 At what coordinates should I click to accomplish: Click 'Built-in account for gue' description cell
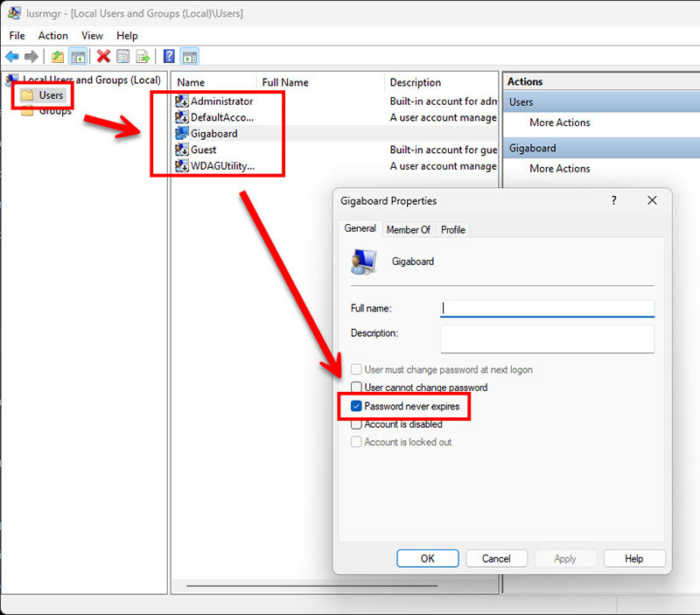(444, 150)
